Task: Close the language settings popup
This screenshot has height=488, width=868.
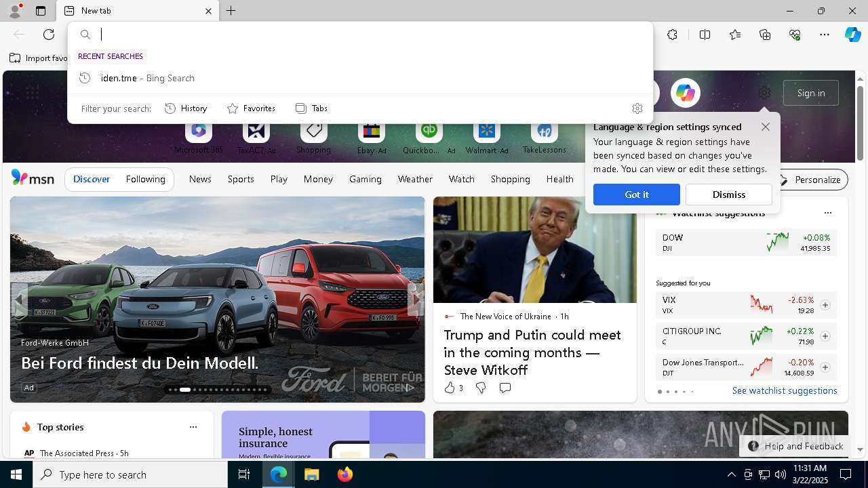Action: 765,127
